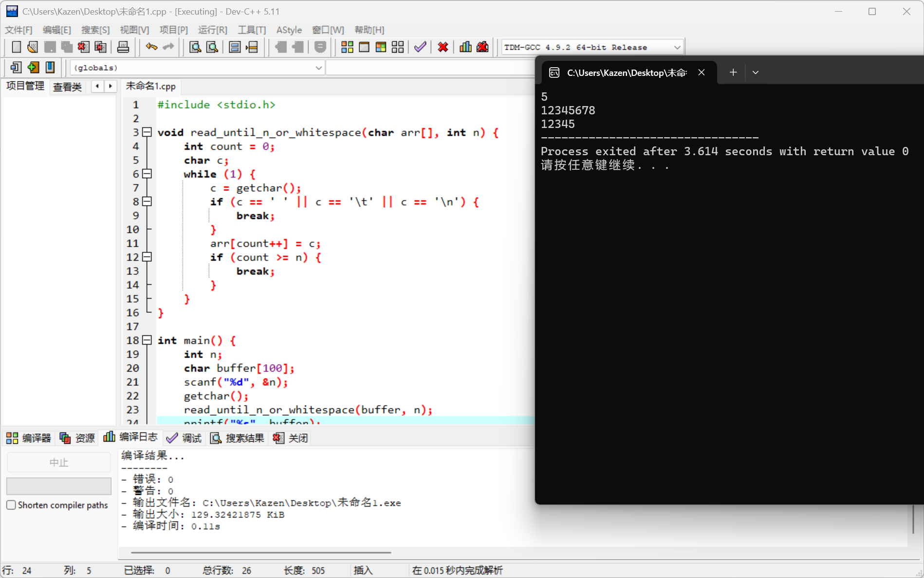
Task: Click the Rebuild All toolbar icon
Action: [398, 47]
